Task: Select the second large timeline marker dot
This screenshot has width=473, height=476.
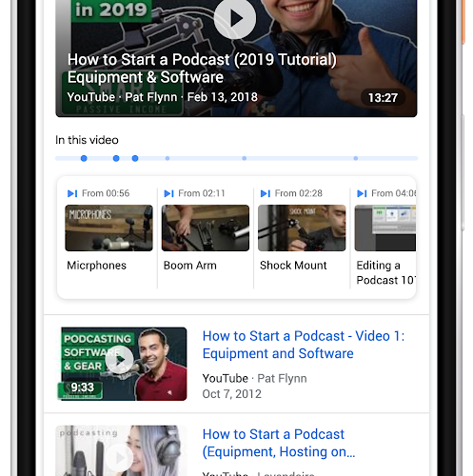Action: point(116,158)
